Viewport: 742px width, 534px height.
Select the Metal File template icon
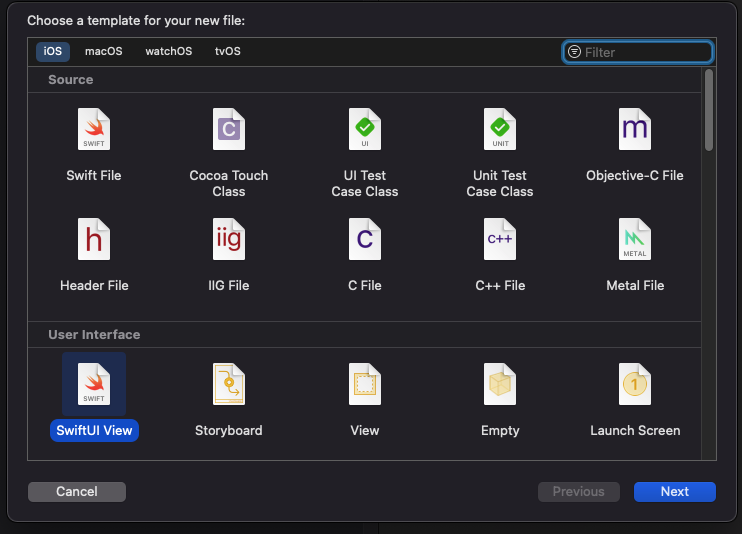coord(635,239)
